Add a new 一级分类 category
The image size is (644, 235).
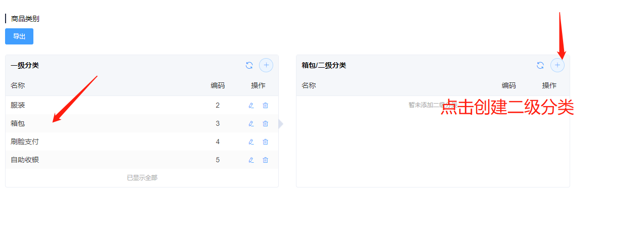pyautogui.click(x=266, y=65)
